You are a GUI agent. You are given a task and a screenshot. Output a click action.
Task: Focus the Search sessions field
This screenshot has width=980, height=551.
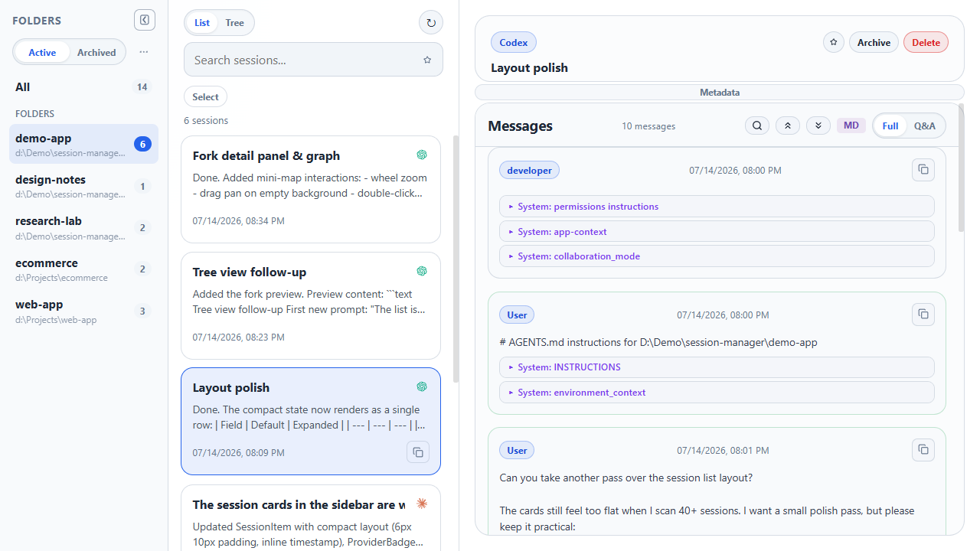pos(313,60)
